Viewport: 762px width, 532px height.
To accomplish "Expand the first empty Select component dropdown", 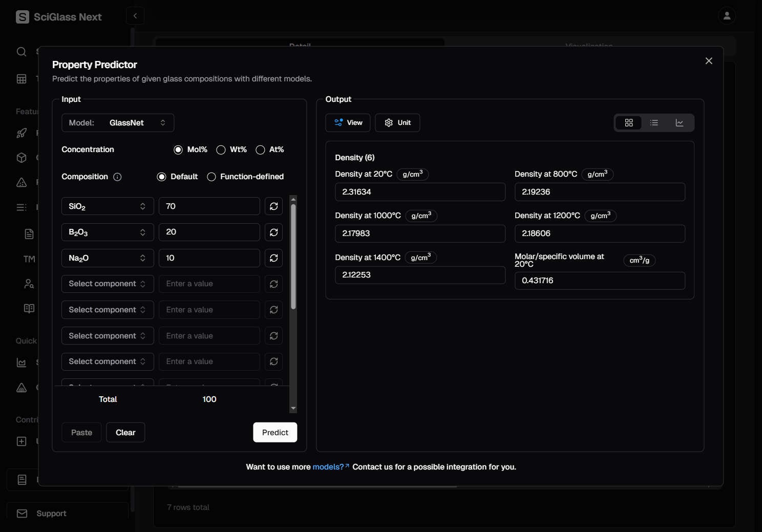I will [x=108, y=284].
